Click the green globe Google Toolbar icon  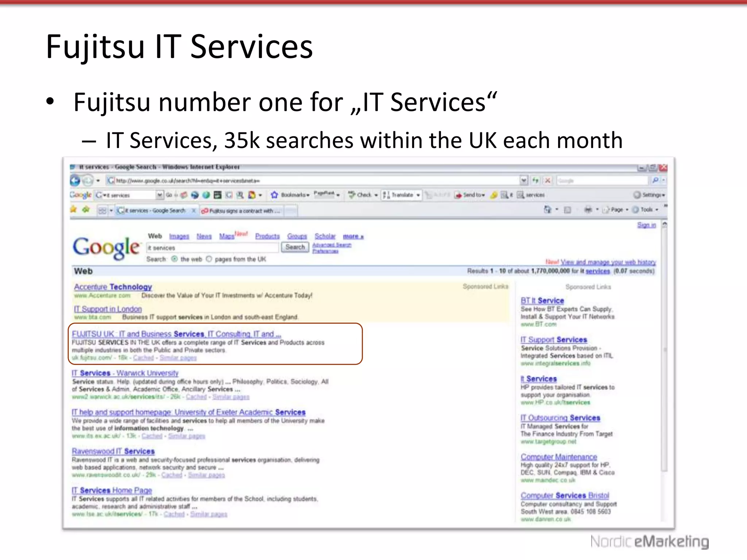point(206,195)
